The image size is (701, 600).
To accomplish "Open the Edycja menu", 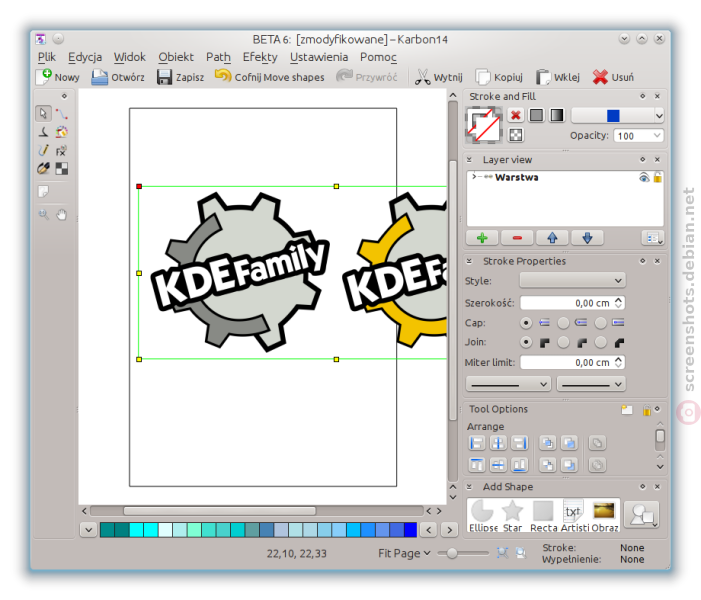I will tap(85, 57).
